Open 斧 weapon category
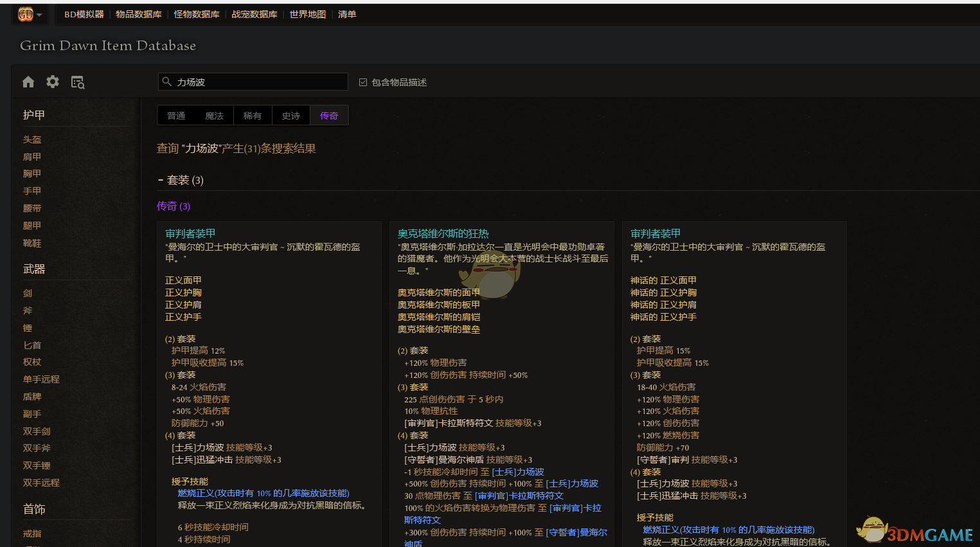Image resolution: width=980 pixels, height=547 pixels. point(28,310)
